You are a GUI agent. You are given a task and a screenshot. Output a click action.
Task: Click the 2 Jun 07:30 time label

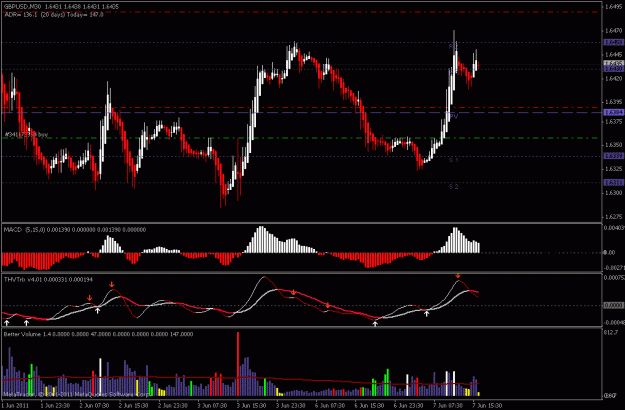94,405
